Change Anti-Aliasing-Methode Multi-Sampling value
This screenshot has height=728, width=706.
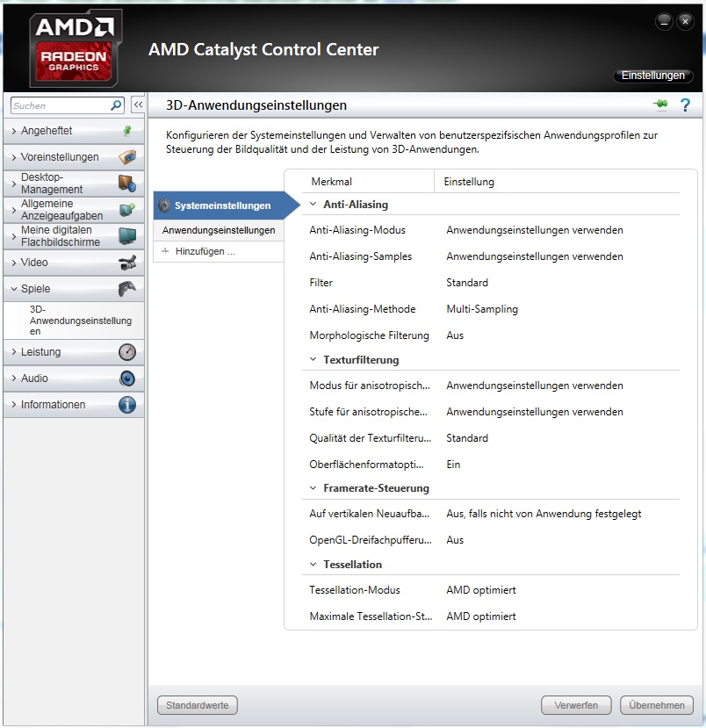(482, 309)
